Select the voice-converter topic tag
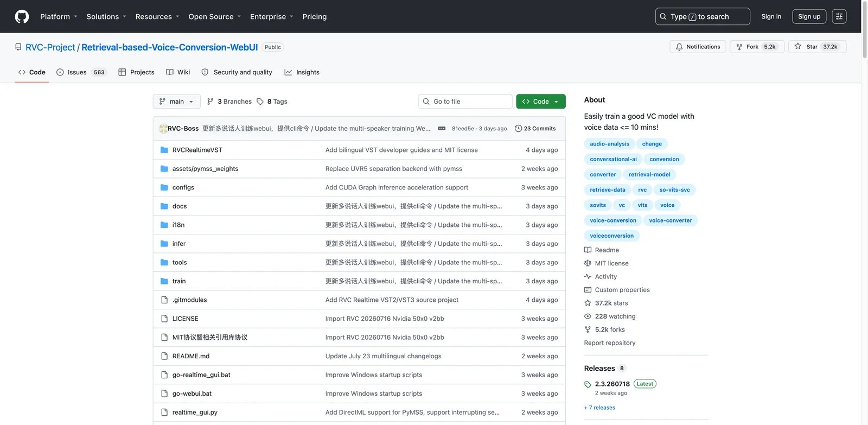868x425 pixels. 671,220
